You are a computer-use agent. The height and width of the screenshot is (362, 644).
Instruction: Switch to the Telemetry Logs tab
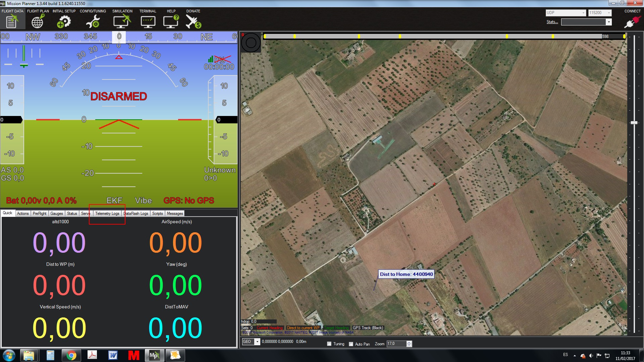click(x=107, y=214)
